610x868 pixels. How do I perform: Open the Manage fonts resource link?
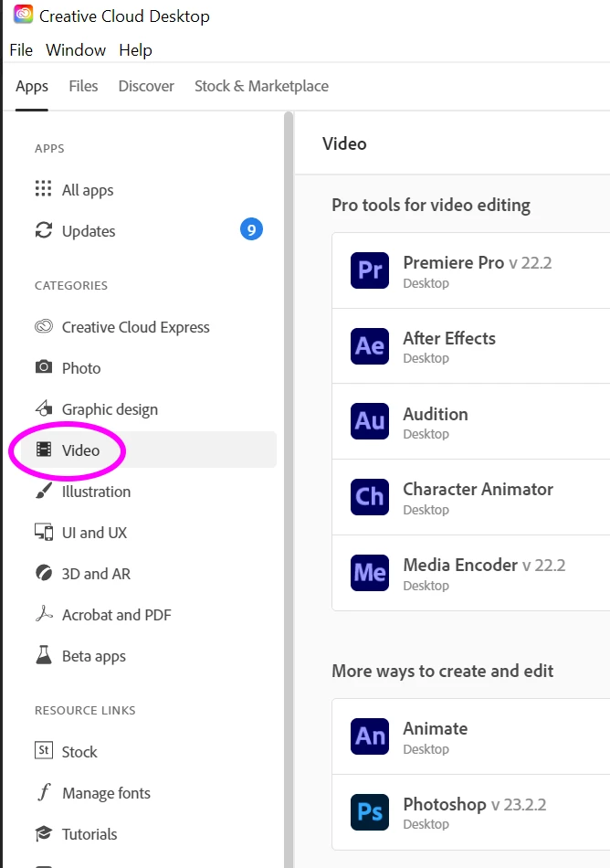click(106, 793)
